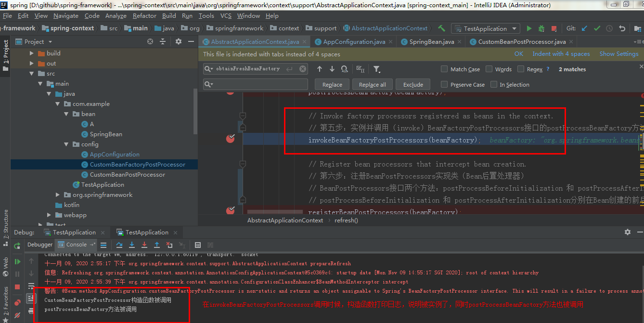
Task: Click the replace text input field
Action: [256, 84]
